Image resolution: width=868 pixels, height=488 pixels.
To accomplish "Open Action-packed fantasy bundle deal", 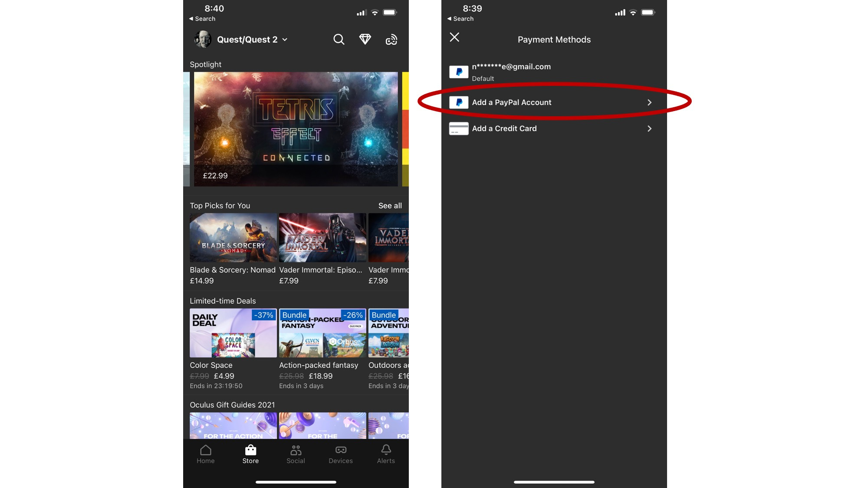I will [322, 333].
